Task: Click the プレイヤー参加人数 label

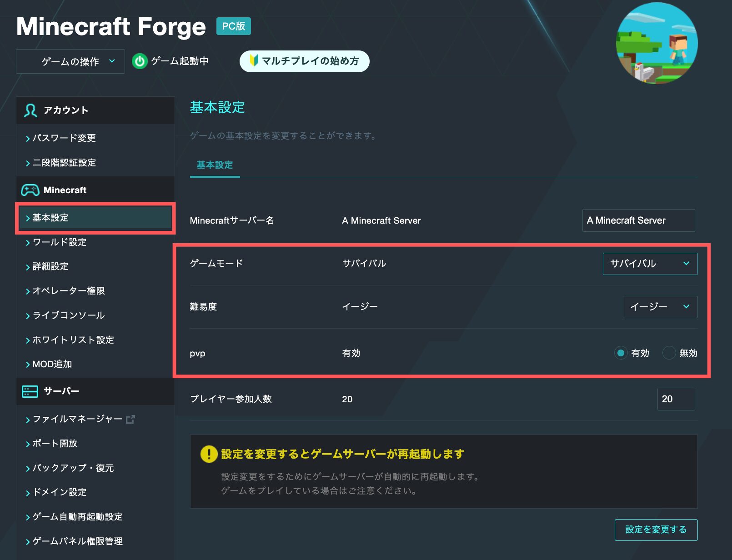Action: [231, 399]
